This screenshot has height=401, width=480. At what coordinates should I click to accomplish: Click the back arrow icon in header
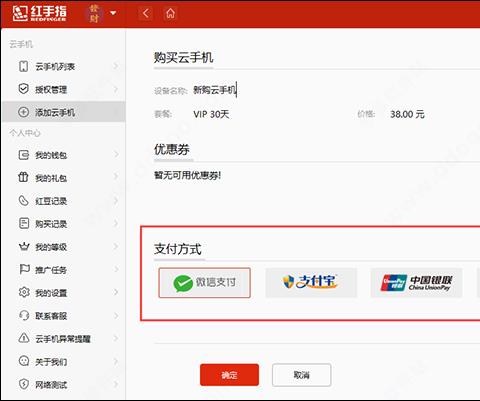(146, 14)
